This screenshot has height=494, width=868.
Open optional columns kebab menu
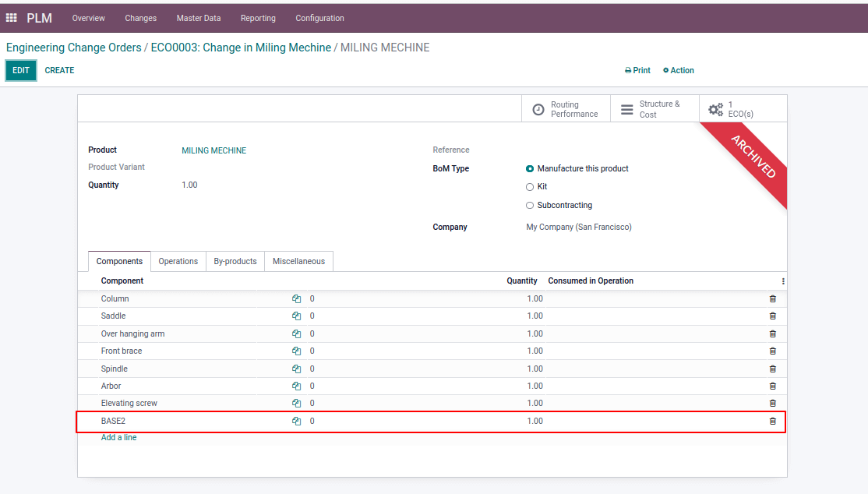pyautogui.click(x=783, y=281)
